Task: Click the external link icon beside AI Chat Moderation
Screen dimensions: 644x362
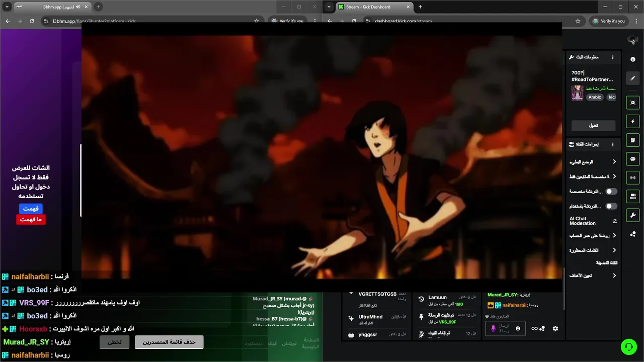Action: click(x=614, y=221)
